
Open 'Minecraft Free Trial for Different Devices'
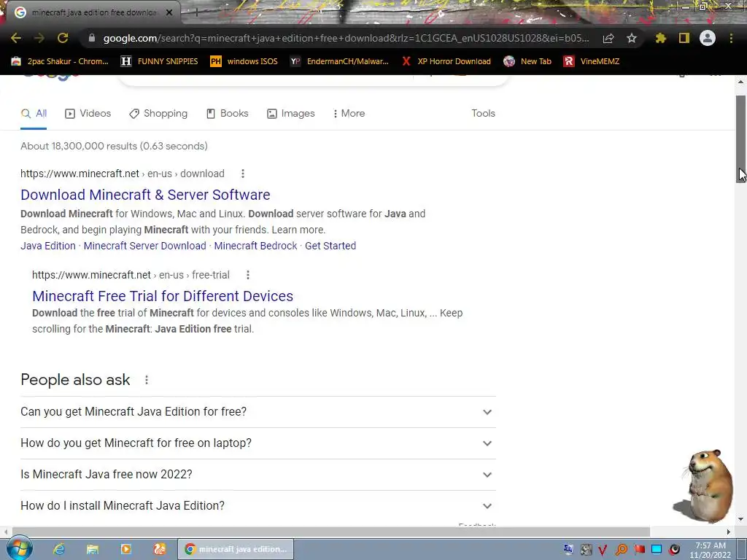[163, 296]
